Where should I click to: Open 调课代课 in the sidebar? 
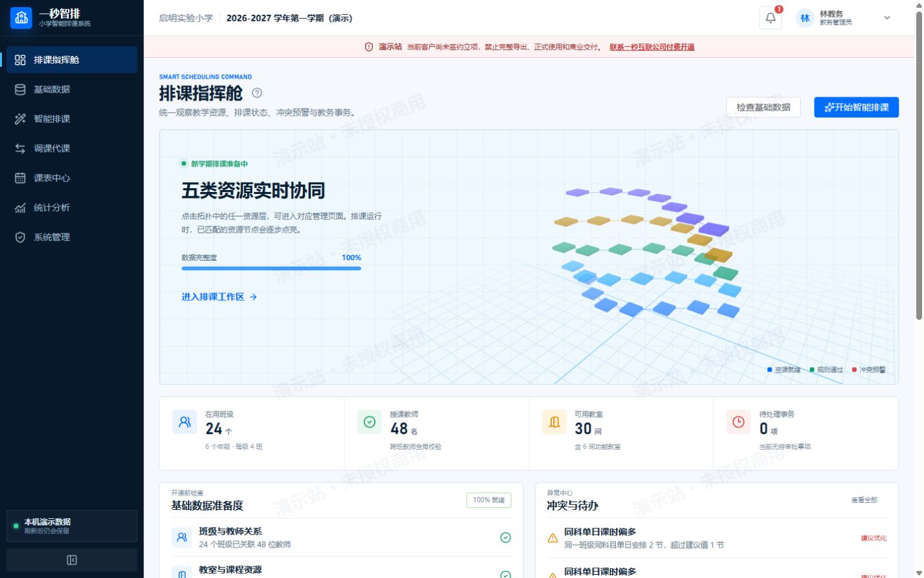(72, 149)
